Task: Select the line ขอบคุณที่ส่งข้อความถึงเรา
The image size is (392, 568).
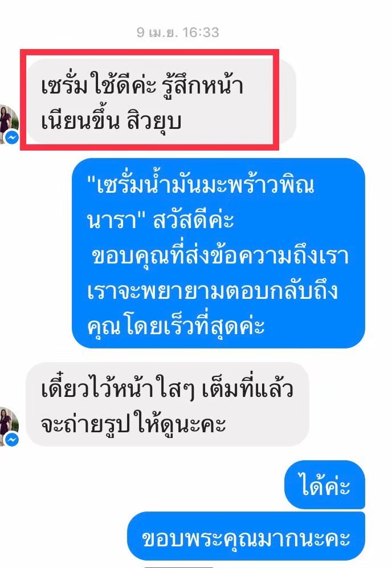Action: click(x=220, y=254)
